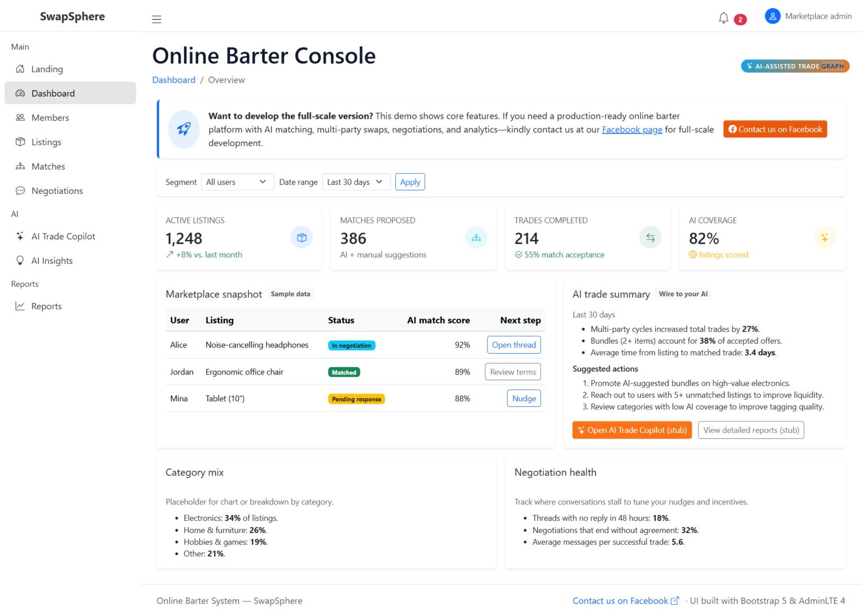Open thread for Alice's headphones listing
This screenshot has width=861, height=616.
(x=513, y=345)
